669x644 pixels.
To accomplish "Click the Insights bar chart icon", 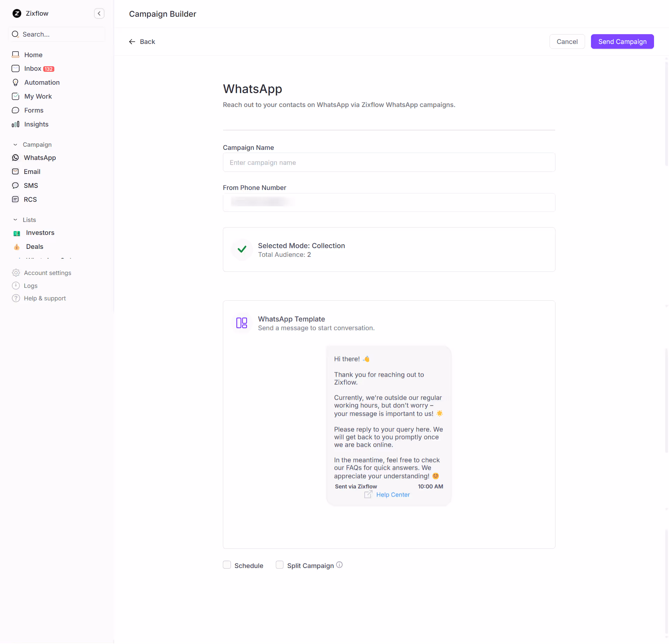I will coord(15,124).
